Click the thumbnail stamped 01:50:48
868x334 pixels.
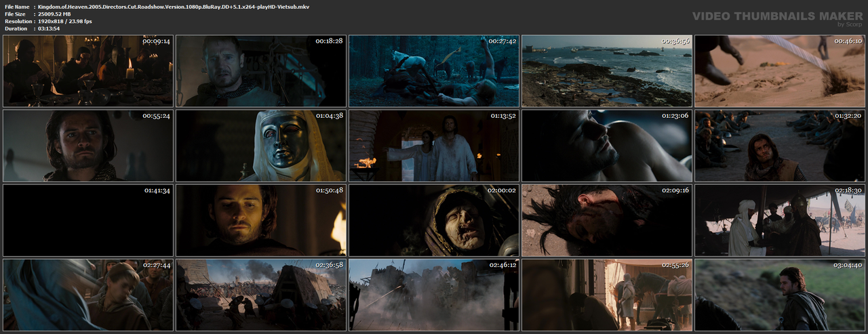(x=261, y=220)
